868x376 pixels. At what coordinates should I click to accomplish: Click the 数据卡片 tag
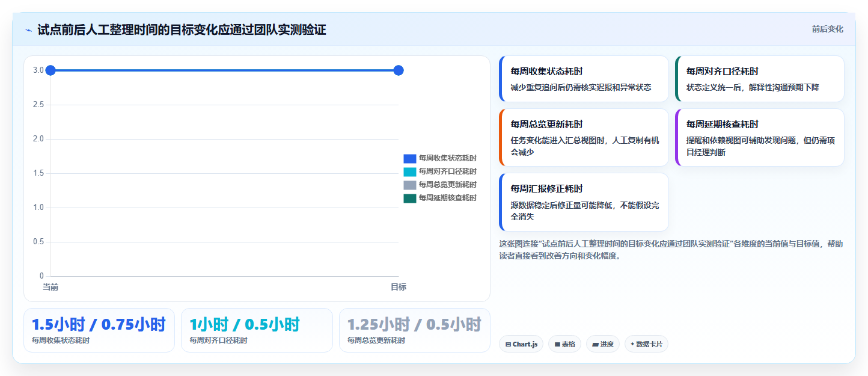pyautogui.click(x=646, y=344)
